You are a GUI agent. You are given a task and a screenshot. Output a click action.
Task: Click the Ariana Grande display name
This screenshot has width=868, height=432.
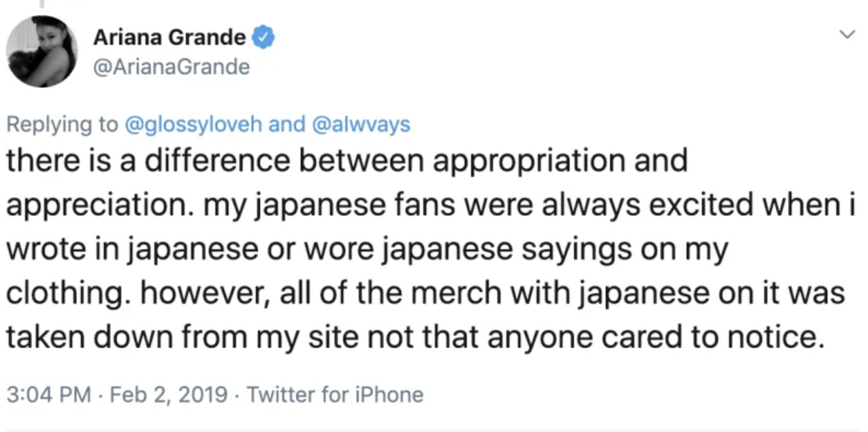[x=169, y=37]
